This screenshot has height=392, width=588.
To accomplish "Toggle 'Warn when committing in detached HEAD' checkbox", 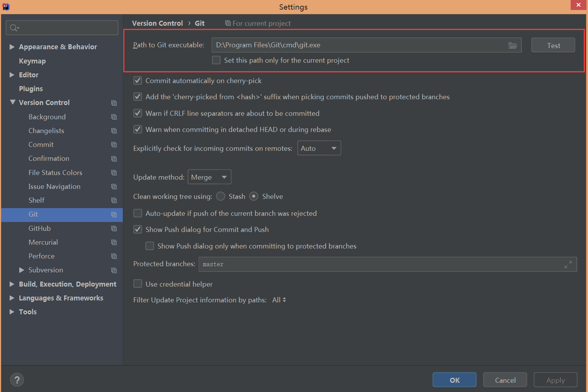I will [x=137, y=129].
